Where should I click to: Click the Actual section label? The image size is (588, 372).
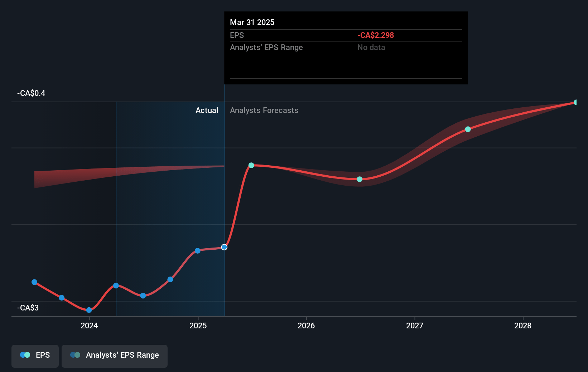[207, 111]
